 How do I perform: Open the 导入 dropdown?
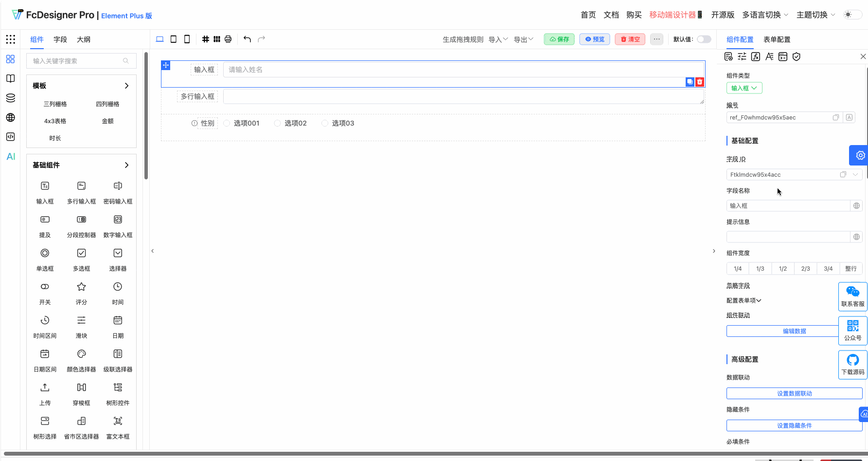pyautogui.click(x=497, y=39)
